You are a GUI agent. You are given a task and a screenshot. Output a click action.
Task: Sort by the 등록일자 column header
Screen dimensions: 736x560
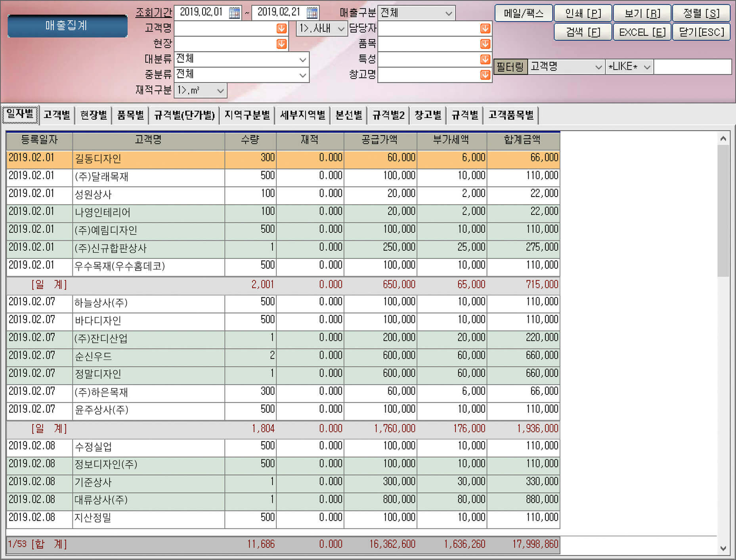39,140
